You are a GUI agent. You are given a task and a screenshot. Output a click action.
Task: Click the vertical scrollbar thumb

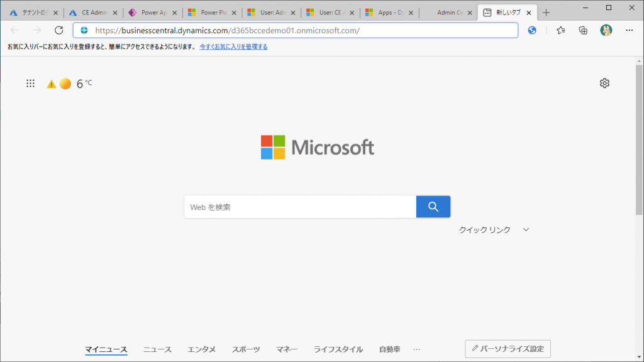(x=639, y=140)
